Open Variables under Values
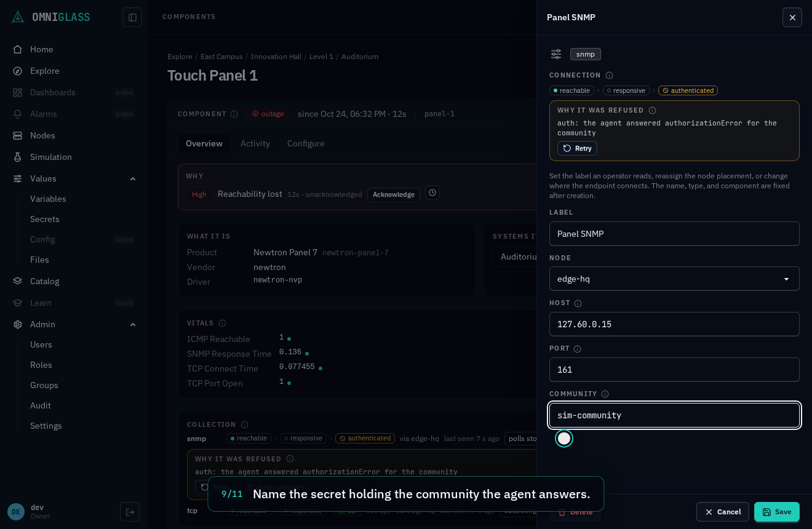The height and width of the screenshot is (529, 812). coord(48,199)
